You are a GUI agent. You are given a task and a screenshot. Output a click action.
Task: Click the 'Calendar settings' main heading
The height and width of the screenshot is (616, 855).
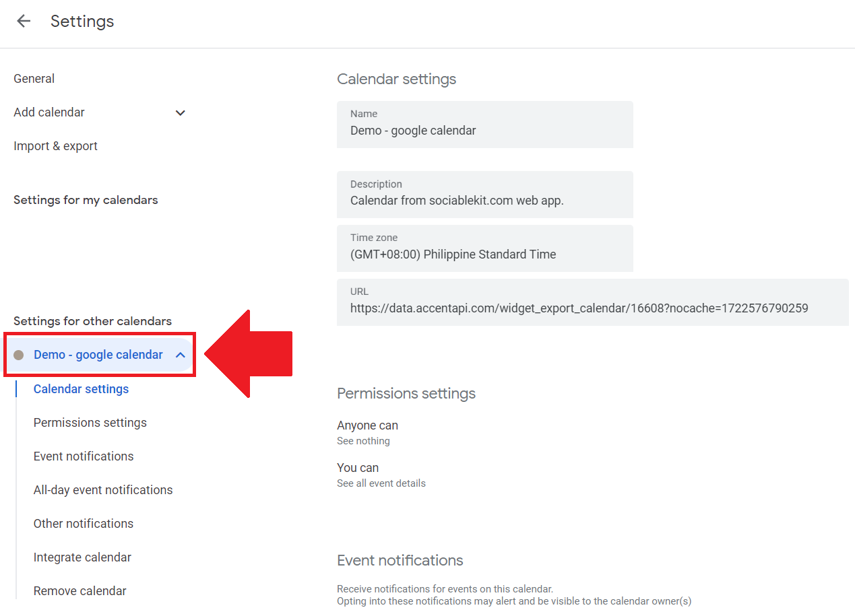pos(396,79)
